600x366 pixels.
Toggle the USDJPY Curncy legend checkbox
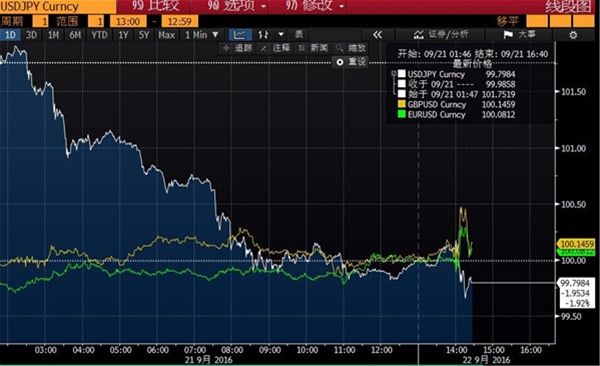[401, 74]
